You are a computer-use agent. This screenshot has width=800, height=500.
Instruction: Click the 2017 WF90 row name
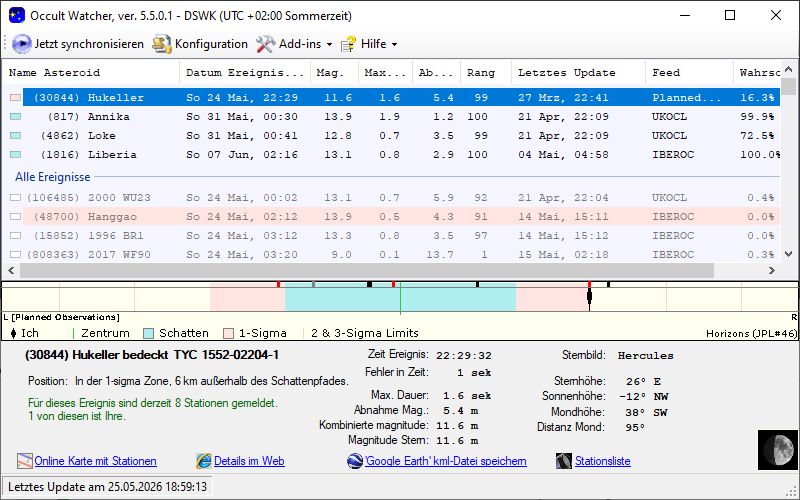(119, 255)
